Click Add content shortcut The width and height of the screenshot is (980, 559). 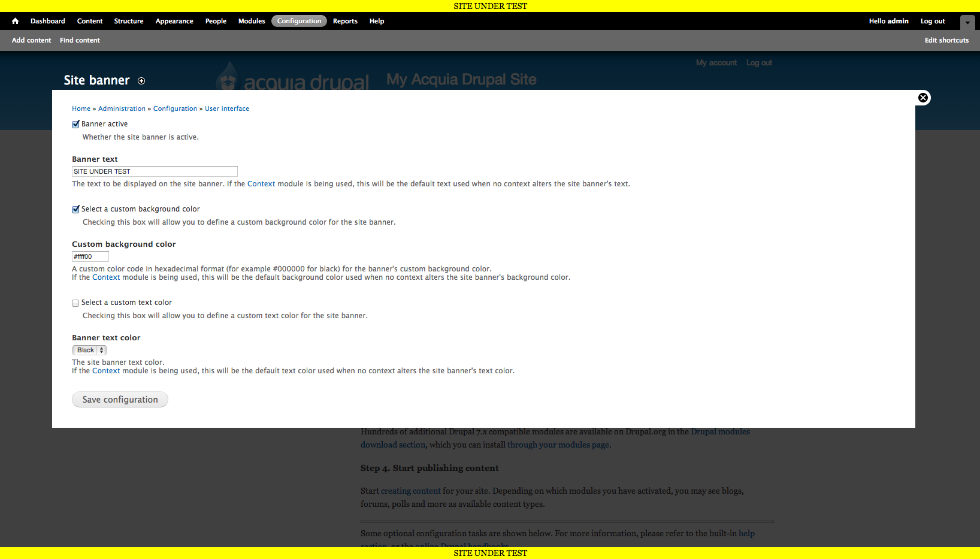31,40
